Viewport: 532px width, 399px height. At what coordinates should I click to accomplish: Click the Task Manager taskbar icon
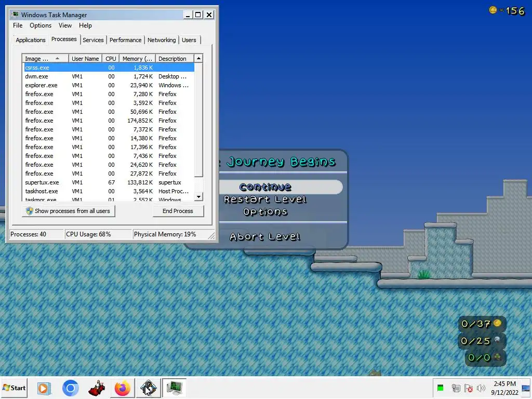[174, 388]
